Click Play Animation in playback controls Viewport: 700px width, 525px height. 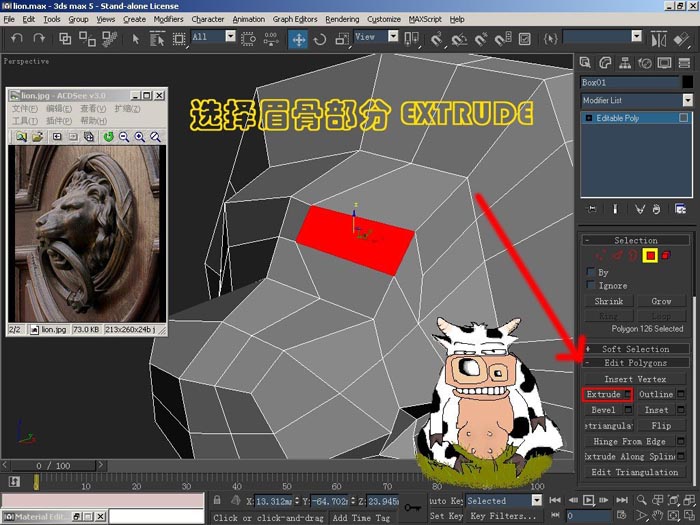588,500
